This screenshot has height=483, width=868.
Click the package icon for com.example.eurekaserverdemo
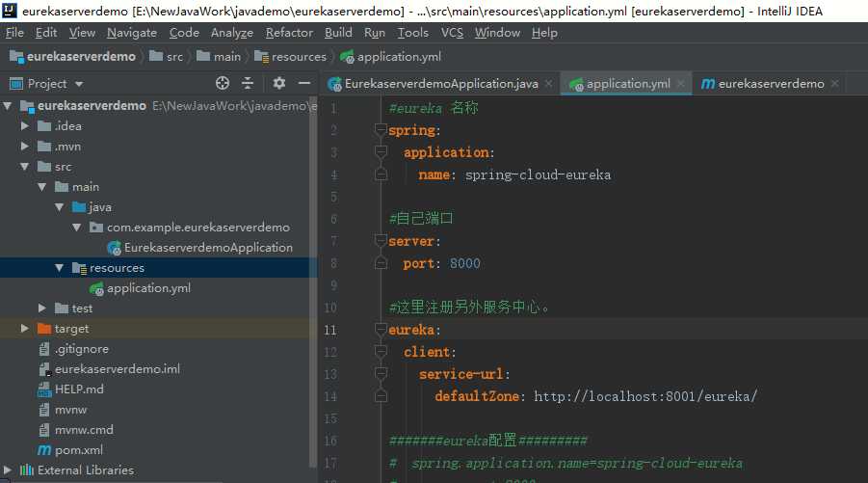click(x=96, y=228)
